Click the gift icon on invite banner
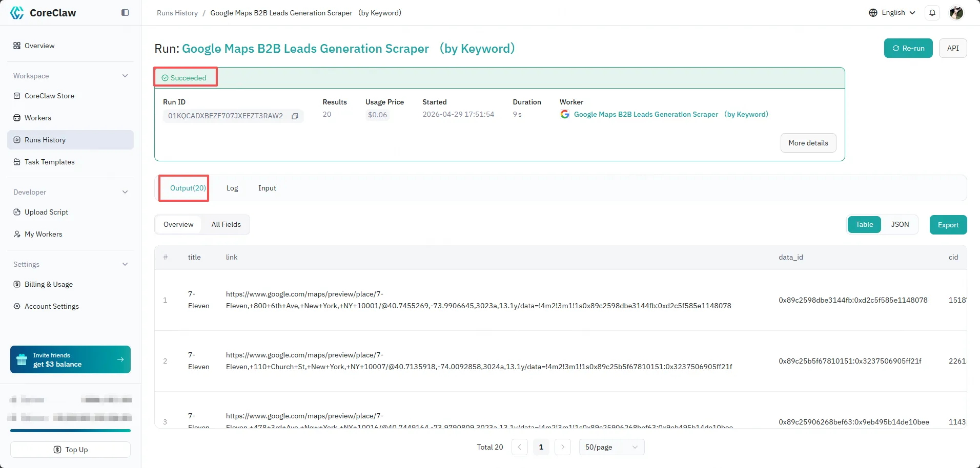The width and height of the screenshot is (980, 468). click(x=22, y=359)
